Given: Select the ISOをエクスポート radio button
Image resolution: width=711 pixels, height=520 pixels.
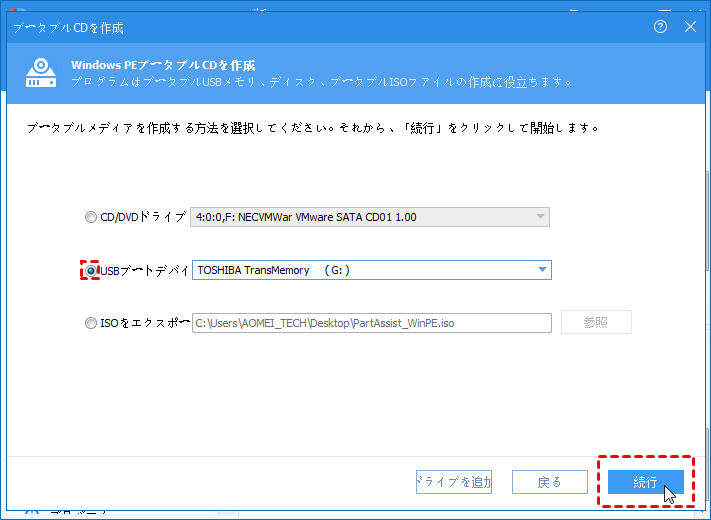Looking at the screenshot, I should click(x=92, y=323).
